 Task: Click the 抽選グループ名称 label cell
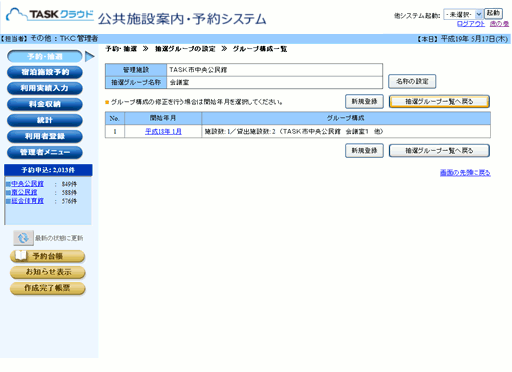pos(136,82)
